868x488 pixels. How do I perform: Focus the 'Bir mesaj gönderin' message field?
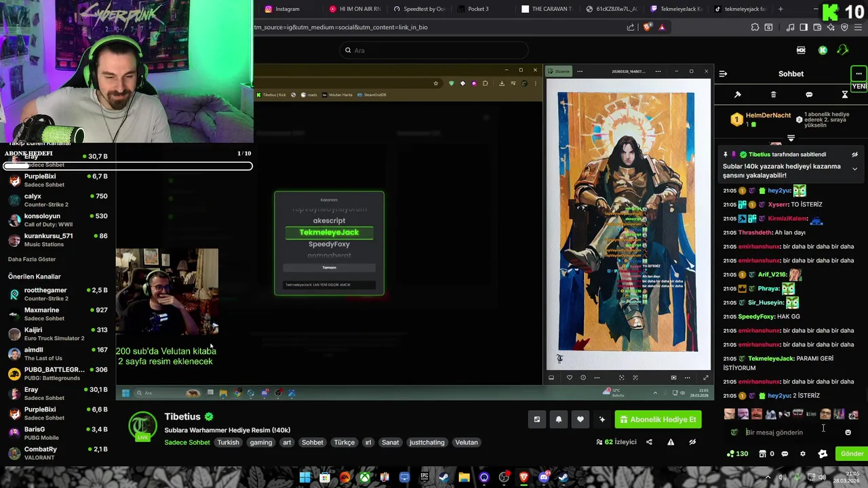791,432
